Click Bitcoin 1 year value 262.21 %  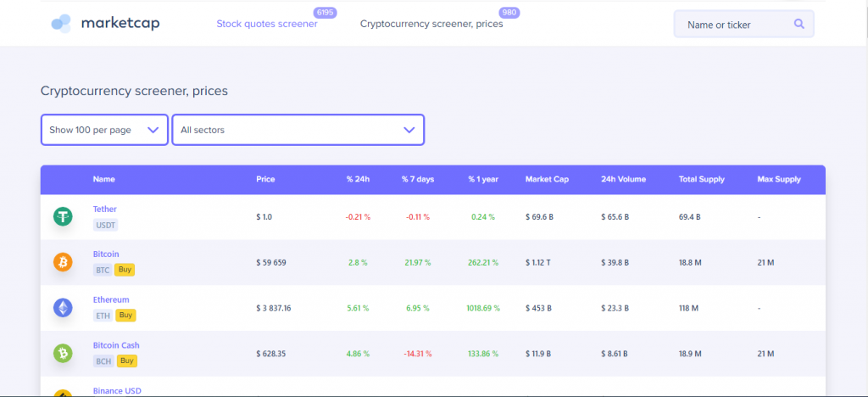483,262
